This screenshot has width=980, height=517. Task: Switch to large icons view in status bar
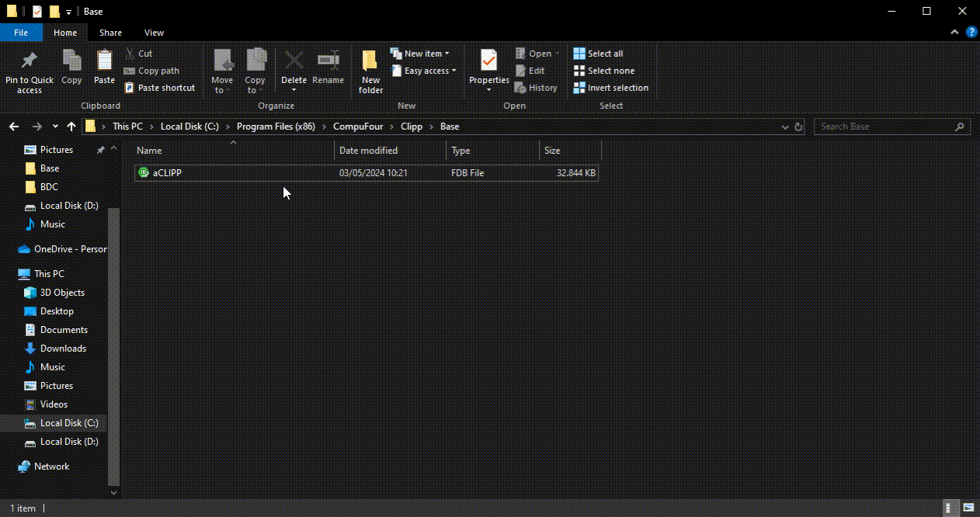click(968, 508)
